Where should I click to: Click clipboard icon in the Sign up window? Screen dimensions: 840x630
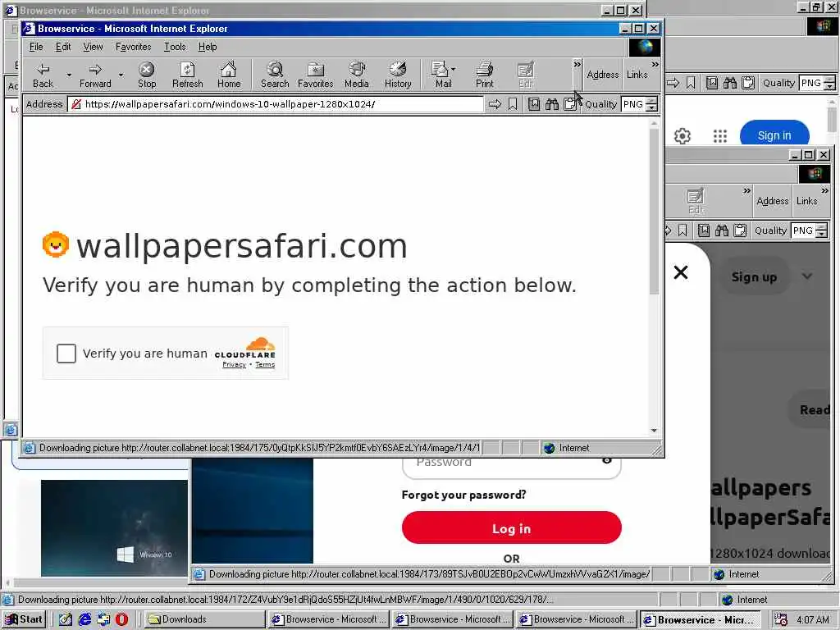(740, 231)
